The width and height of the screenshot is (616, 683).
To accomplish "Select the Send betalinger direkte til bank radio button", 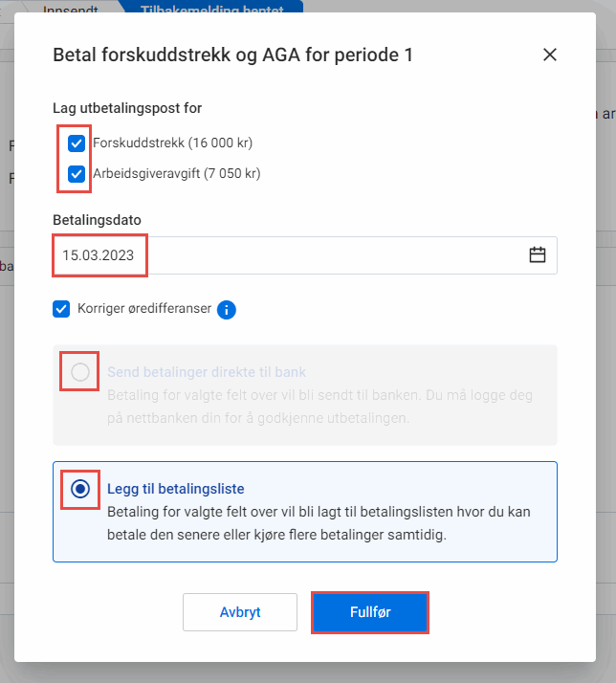I will click(80, 372).
